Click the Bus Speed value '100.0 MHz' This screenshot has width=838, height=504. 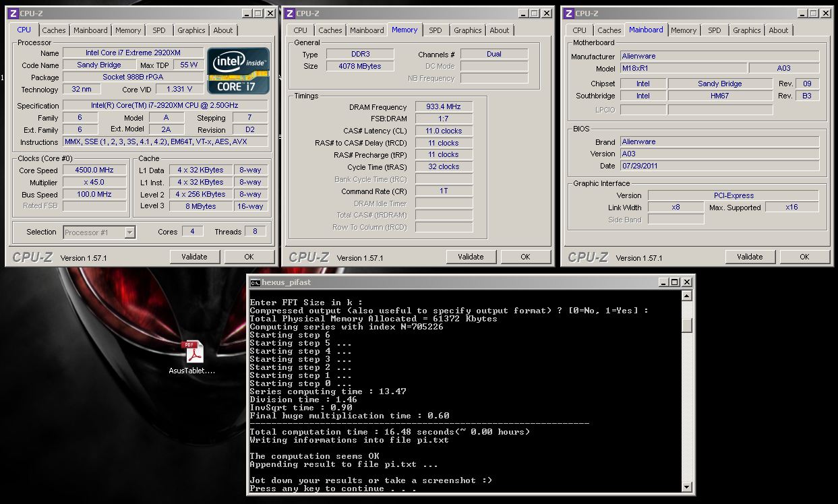coord(94,195)
